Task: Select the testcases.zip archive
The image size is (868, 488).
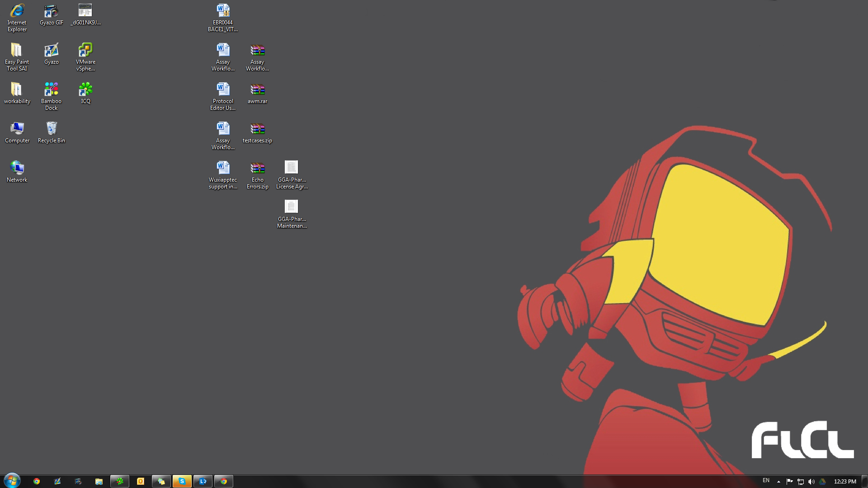Action: click(257, 133)
